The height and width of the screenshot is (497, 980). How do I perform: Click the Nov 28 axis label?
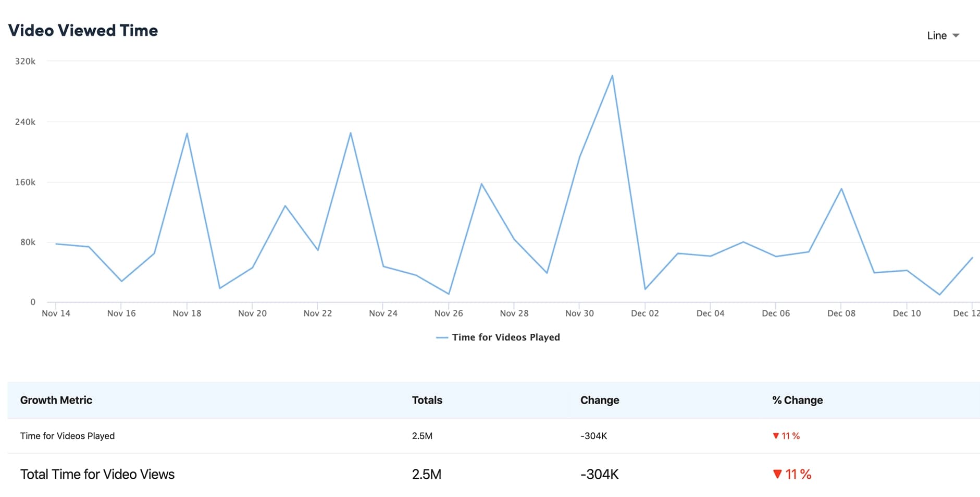tap(514, 313)
